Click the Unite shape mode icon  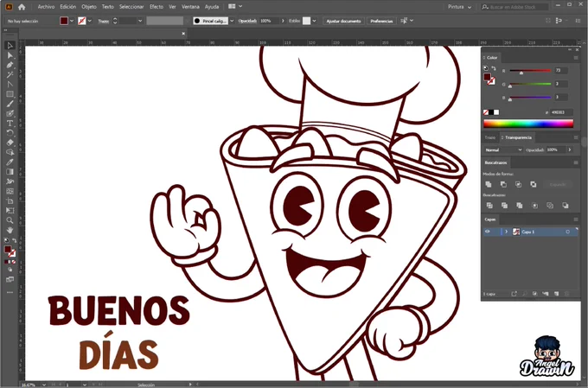coord(489,184)
